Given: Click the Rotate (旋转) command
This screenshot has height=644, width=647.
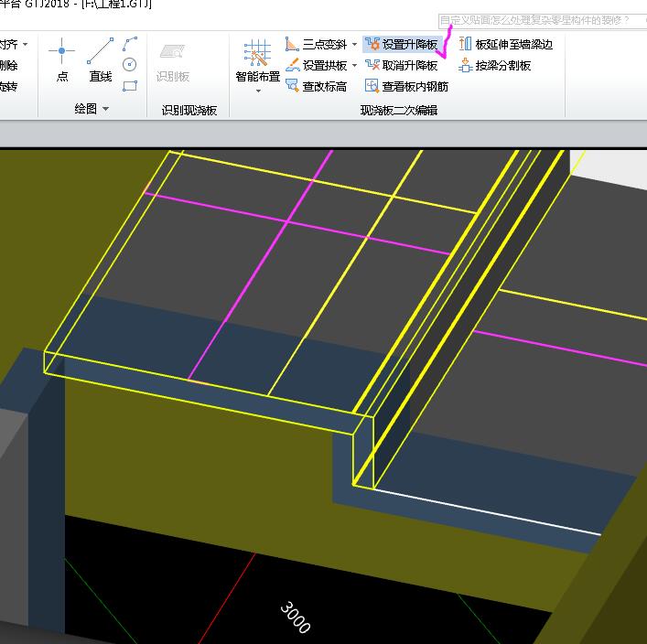Looking at the screenshot, I should [x=8, y=86].
